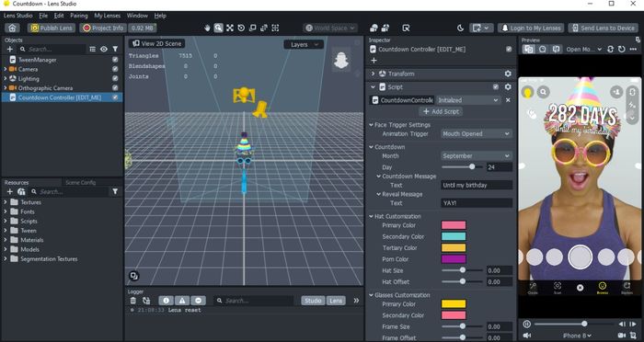Add component plus icon in Inspector
The width and height of the screenshot is (644, 342).
pyautogui.click(x=374, y=61)
